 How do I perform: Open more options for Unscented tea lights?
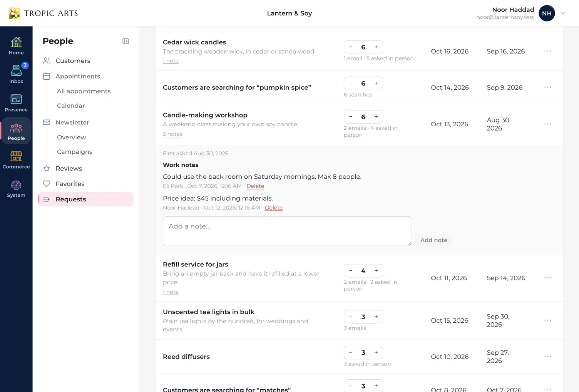[x=548, y=320]
